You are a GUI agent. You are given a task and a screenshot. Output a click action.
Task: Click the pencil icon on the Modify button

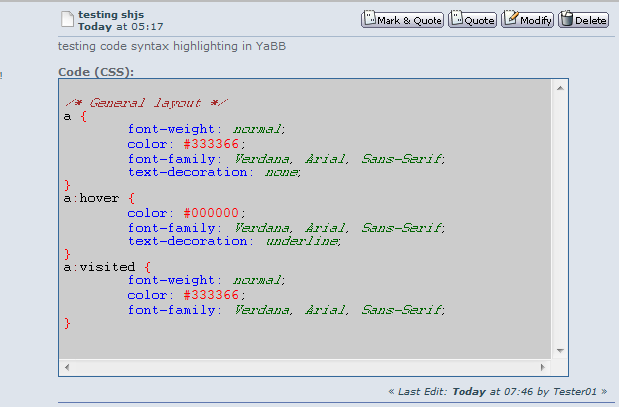click(x=512, y=18)
